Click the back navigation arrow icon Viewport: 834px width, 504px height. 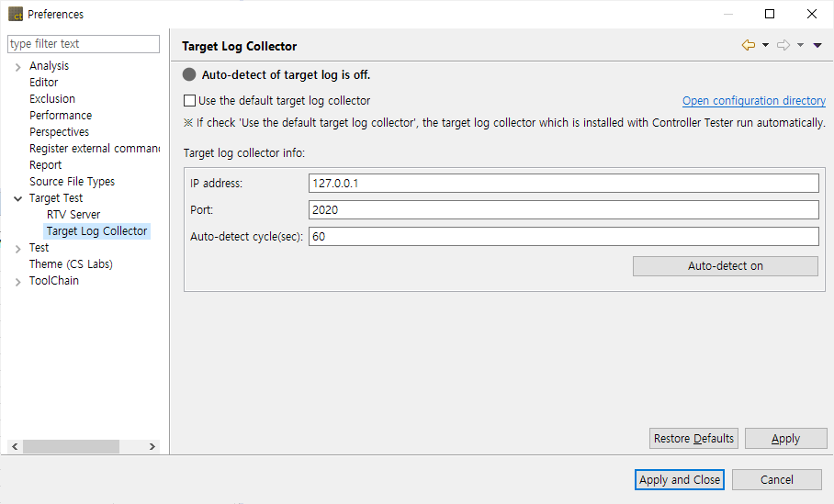(x=748, y=45)
